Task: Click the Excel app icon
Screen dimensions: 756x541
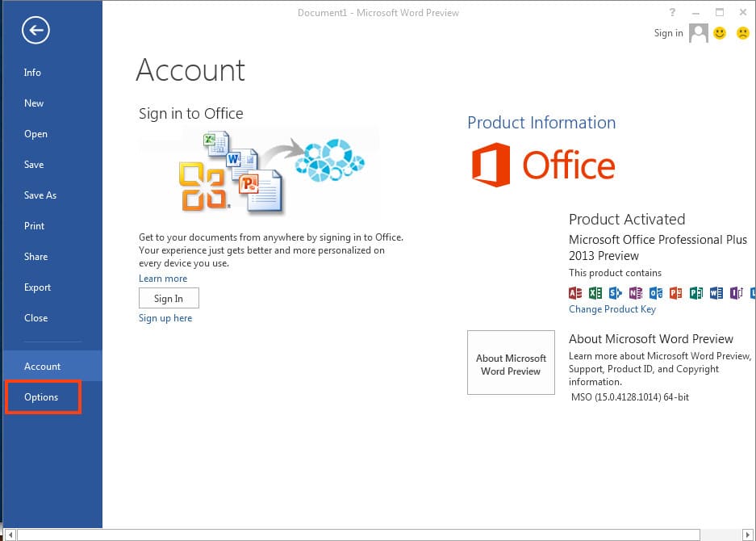Action: point(595,293)
